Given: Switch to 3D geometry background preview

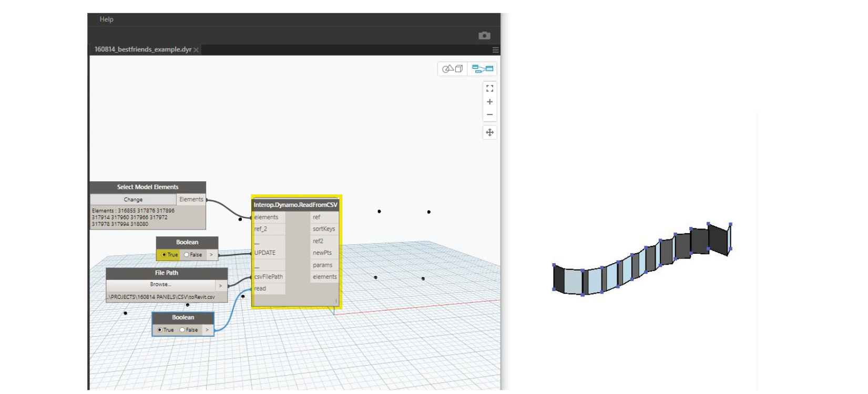Looking at the screenshot, I should (452, 69).
